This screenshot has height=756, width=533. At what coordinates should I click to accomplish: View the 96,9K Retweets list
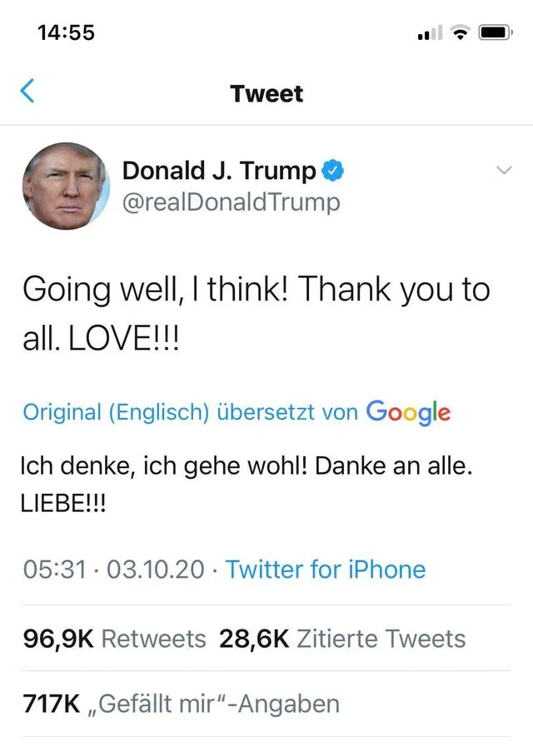click(114, 639)
